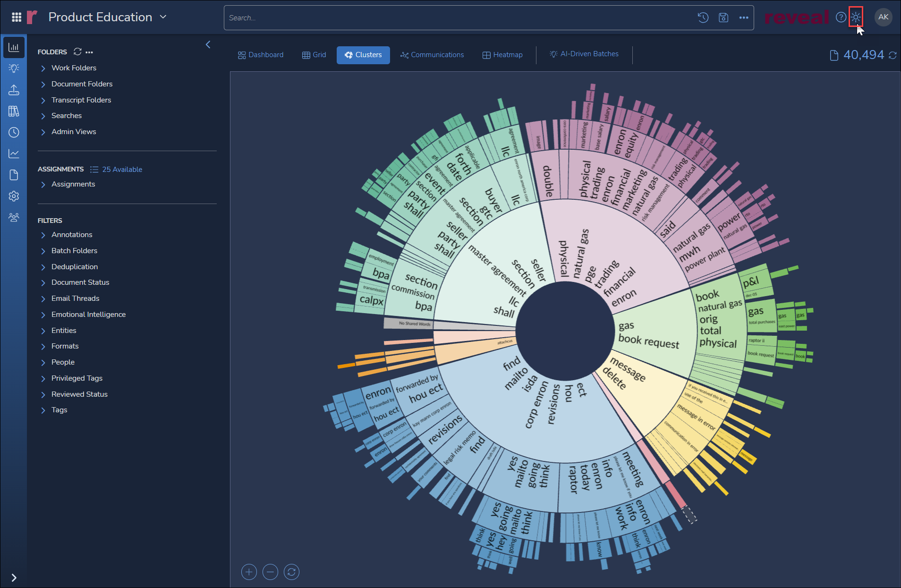Viewport: 901px width, 588px height.
Task: Open the search history clock icon
Action: pos(703,17)
